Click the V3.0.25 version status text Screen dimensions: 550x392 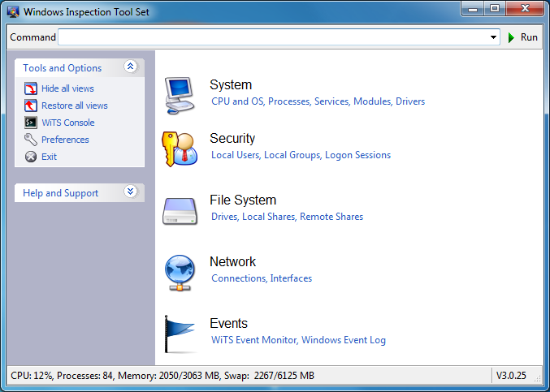511,376
